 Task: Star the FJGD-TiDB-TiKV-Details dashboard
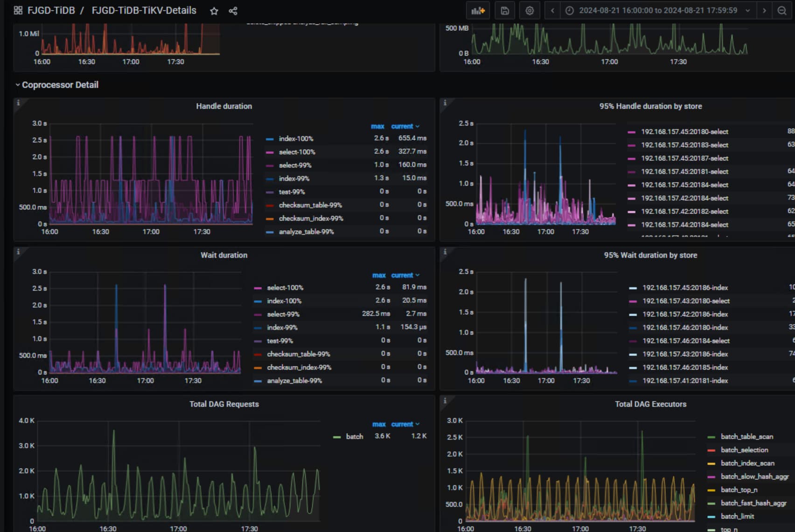click(214, 11)
